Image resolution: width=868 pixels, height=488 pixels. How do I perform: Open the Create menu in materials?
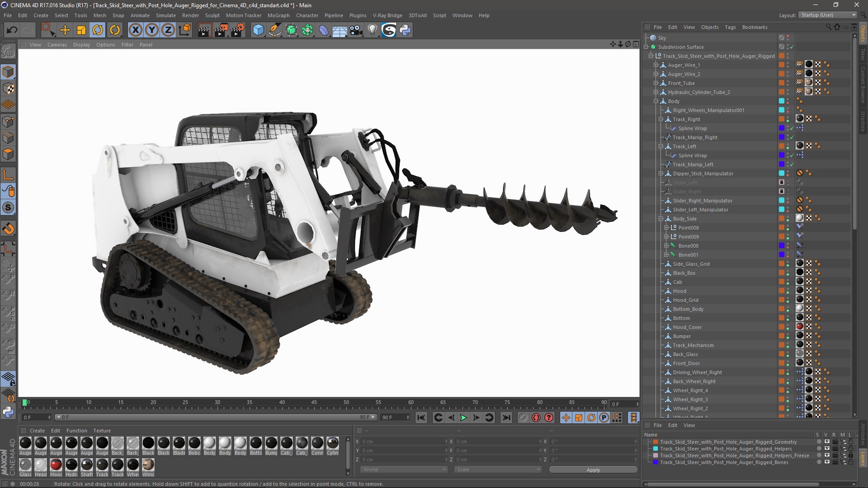(x=37, y=431)
